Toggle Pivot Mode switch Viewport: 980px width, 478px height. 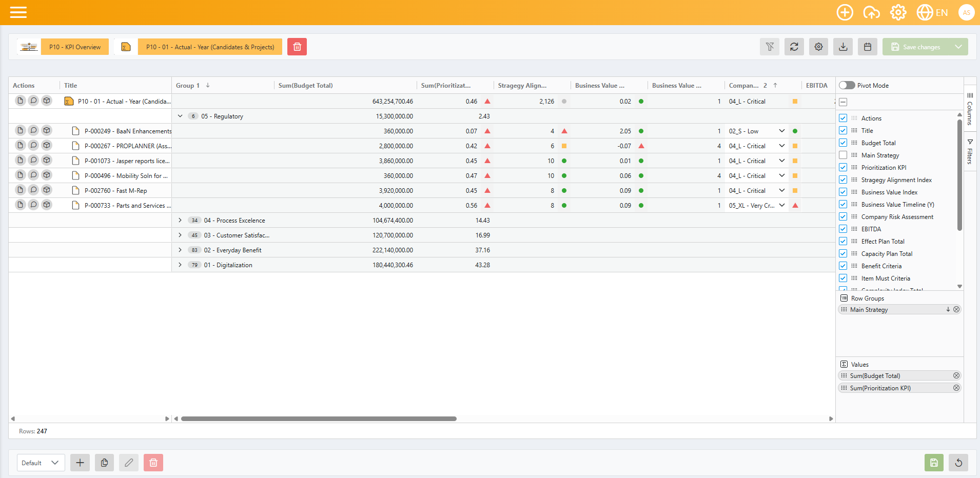pos(847,85)
